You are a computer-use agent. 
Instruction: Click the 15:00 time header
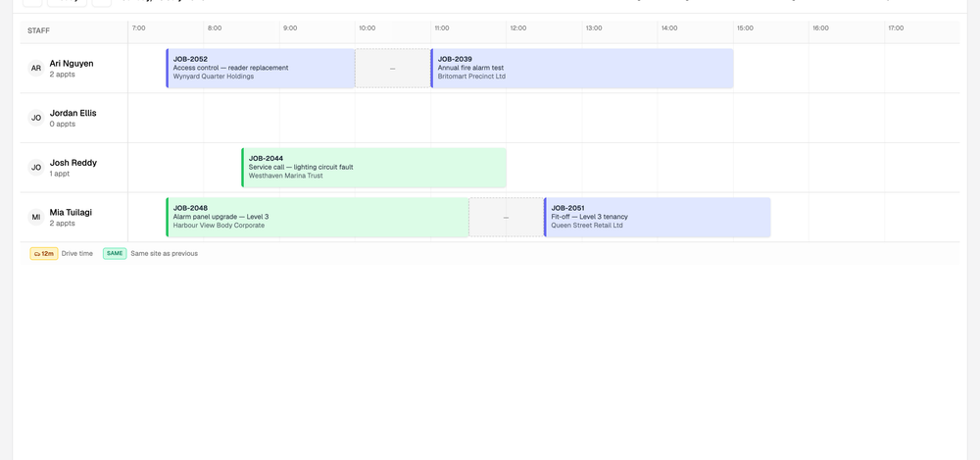tap(745, 28)
